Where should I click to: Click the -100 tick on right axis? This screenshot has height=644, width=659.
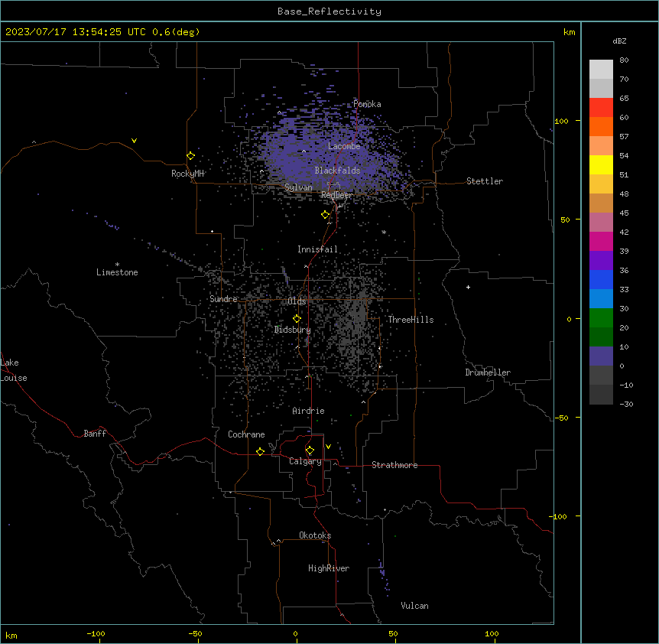point(559,516)
